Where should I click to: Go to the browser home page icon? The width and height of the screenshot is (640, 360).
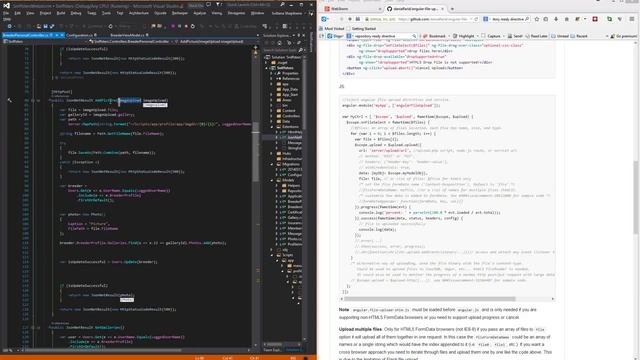click(567, 19)
